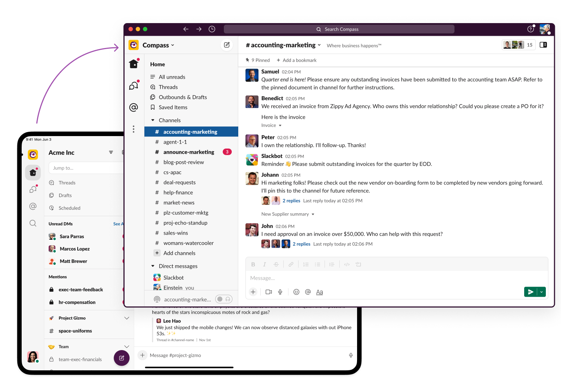The height and width of the screenshot is (392, 561).
Task: Open the scheduled send options arrow
Action: 541,292
